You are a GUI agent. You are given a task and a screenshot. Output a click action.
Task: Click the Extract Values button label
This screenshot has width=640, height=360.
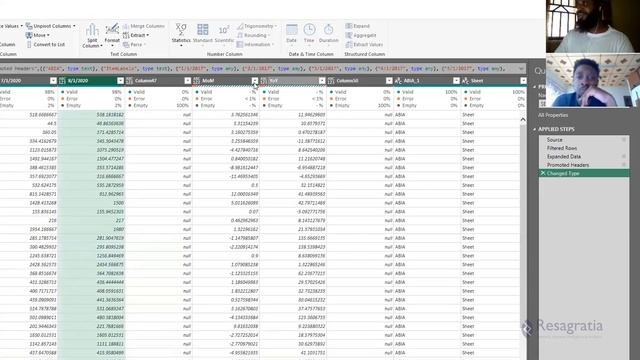point(368,44)
